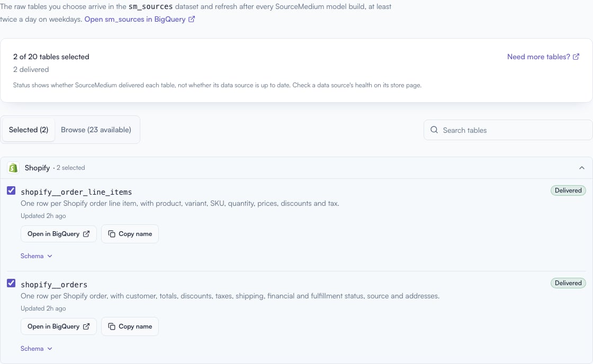This screenshot has width=593, height=364.
Task: Click the "2 delivered" status text
Action: (31, 69)
